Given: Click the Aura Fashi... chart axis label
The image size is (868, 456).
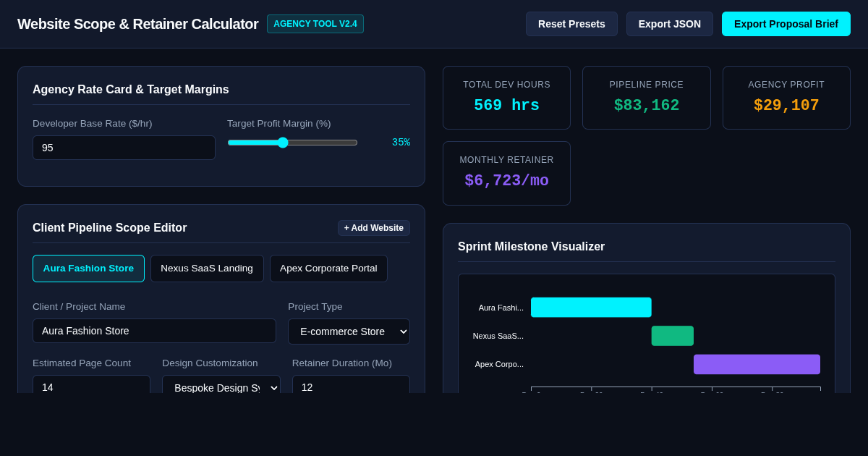Looking at the screenshot, I should (x=501, y=308).
